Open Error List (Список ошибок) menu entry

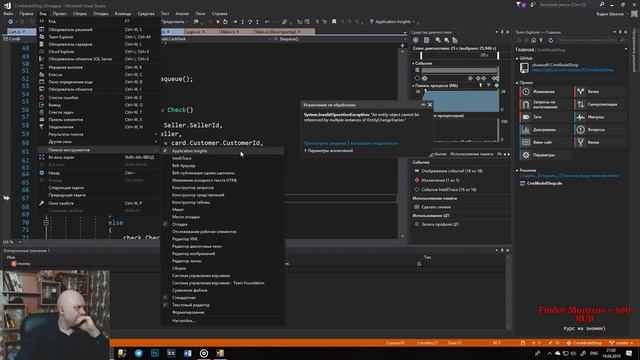point(98,98)
